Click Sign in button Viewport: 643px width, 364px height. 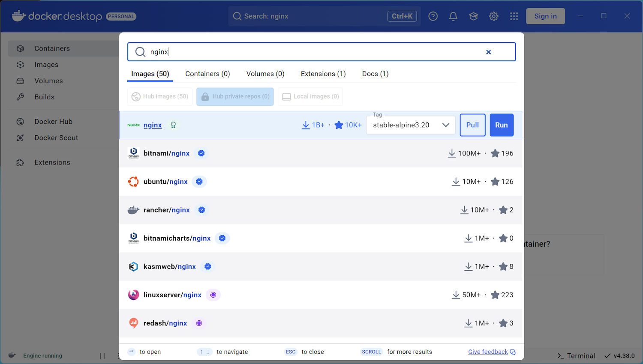pos(545,16)
